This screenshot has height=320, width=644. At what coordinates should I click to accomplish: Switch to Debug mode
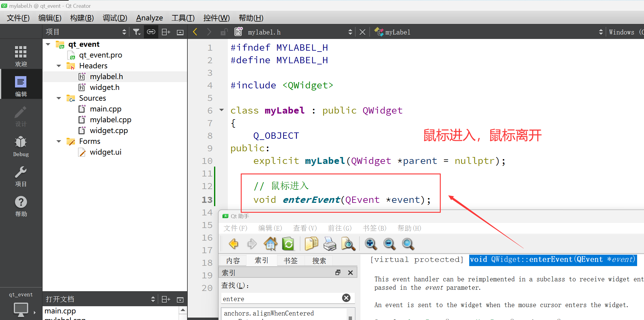point(21,146)
